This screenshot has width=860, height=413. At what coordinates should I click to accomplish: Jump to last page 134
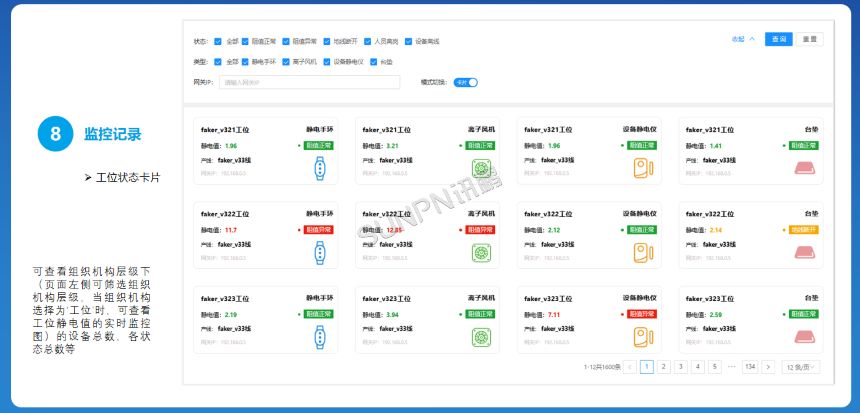pos(749,367)
